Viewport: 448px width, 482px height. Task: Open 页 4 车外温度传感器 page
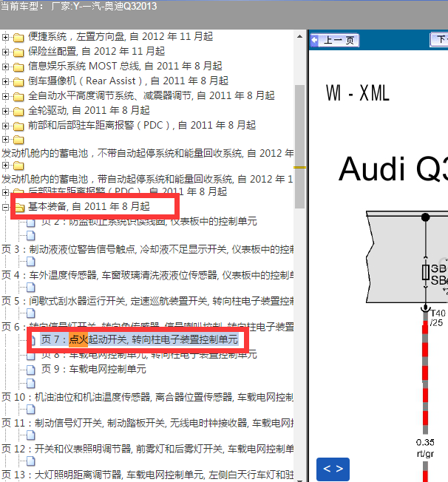coord(148,275)
